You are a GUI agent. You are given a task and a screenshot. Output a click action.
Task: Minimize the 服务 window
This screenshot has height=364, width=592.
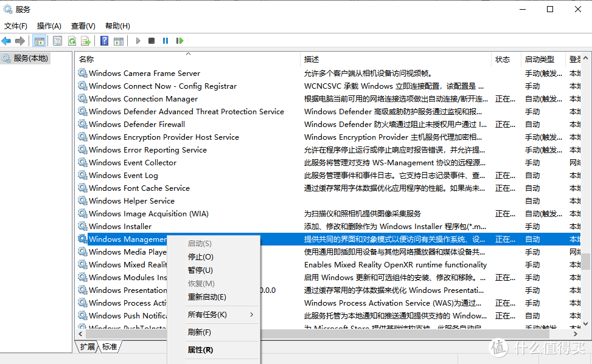(x=523, y=9)
